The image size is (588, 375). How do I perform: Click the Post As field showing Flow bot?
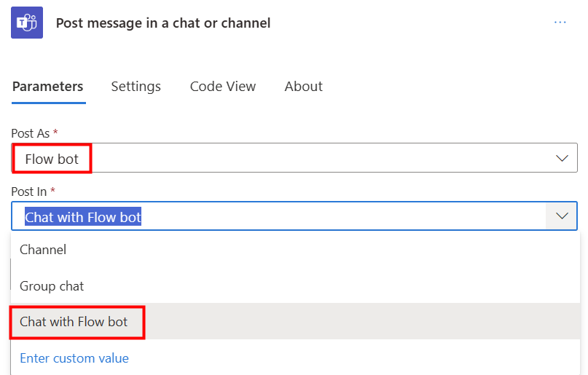pyautogui.click(x=294, y=158)
